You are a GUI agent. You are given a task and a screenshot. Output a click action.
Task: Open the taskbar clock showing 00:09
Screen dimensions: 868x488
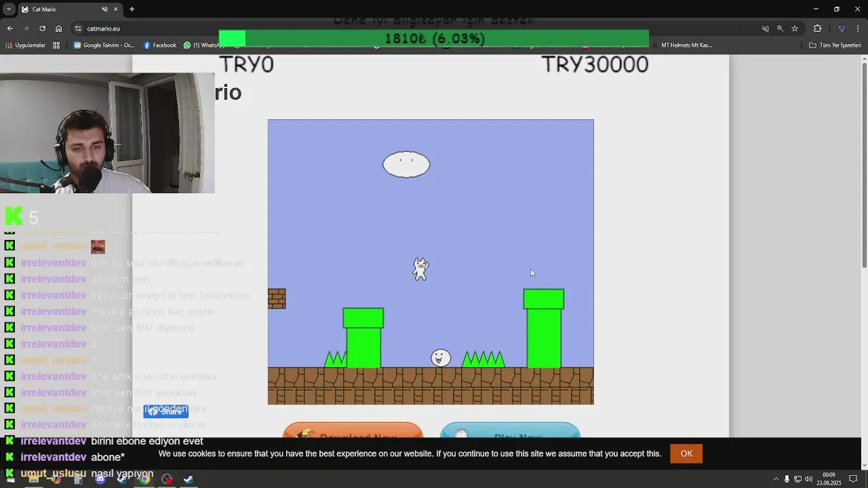point(829,479)
